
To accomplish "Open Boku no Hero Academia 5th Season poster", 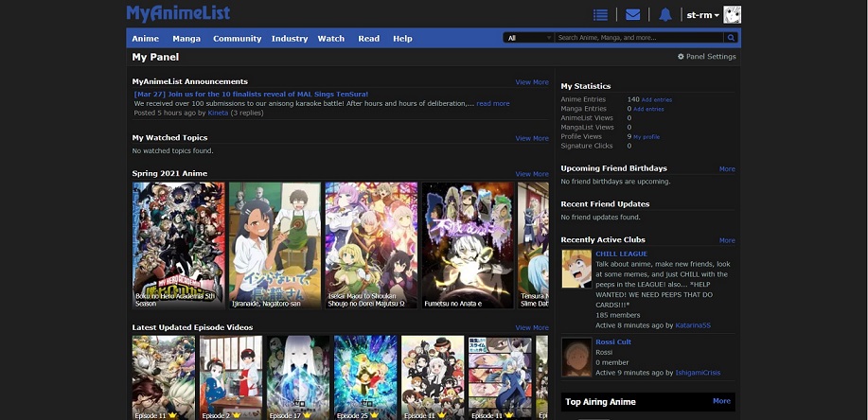I will tap(179, 245).
